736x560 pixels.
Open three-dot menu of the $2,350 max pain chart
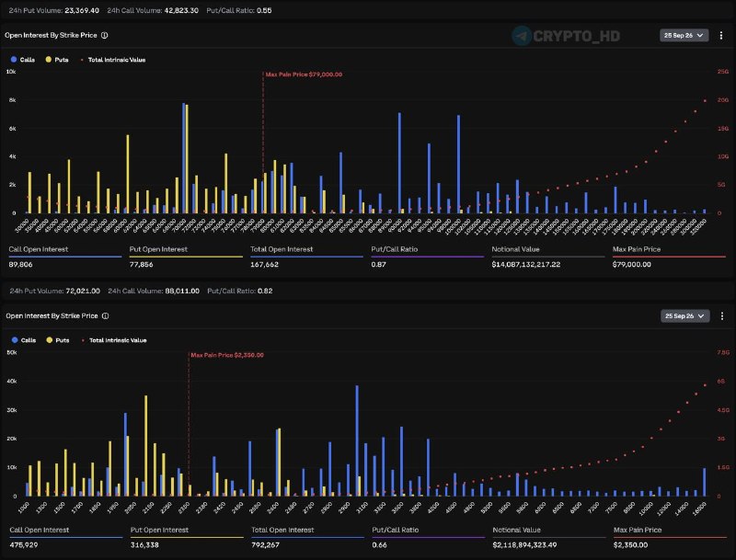click(x=722, y=316)
